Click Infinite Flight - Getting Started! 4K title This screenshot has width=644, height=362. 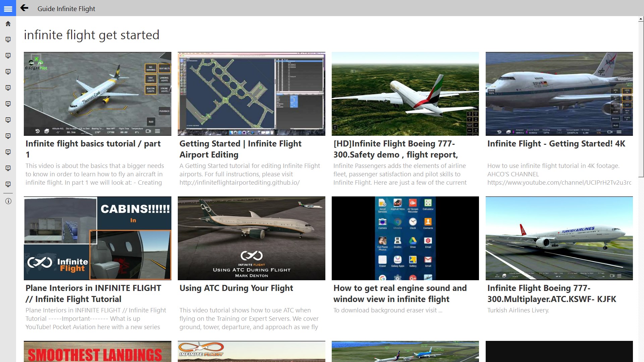tap(556, 144)
